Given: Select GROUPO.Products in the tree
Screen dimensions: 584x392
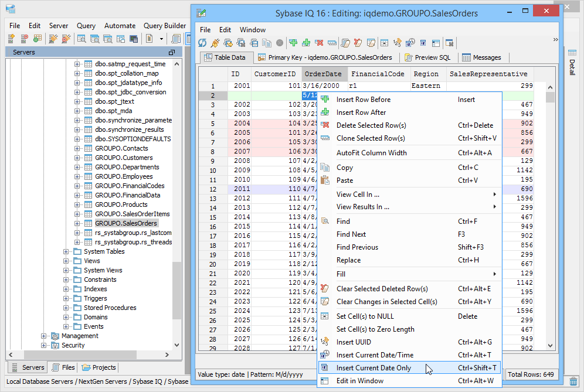Looking at the screenshot, I should [121, 204].
